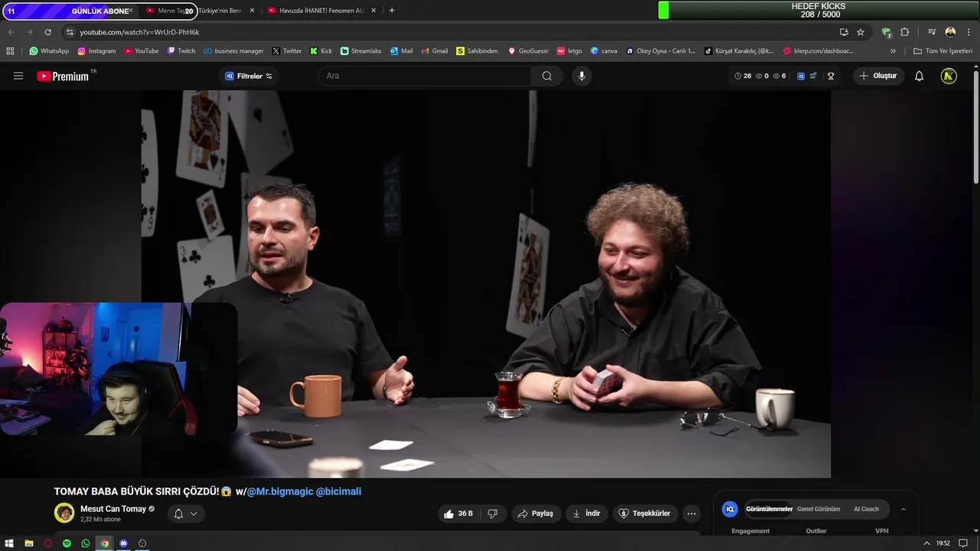This screenshot has height=551, width=980.
Task: Expand overflow bookmarks chevron
Action: click(x=893, y=51)
